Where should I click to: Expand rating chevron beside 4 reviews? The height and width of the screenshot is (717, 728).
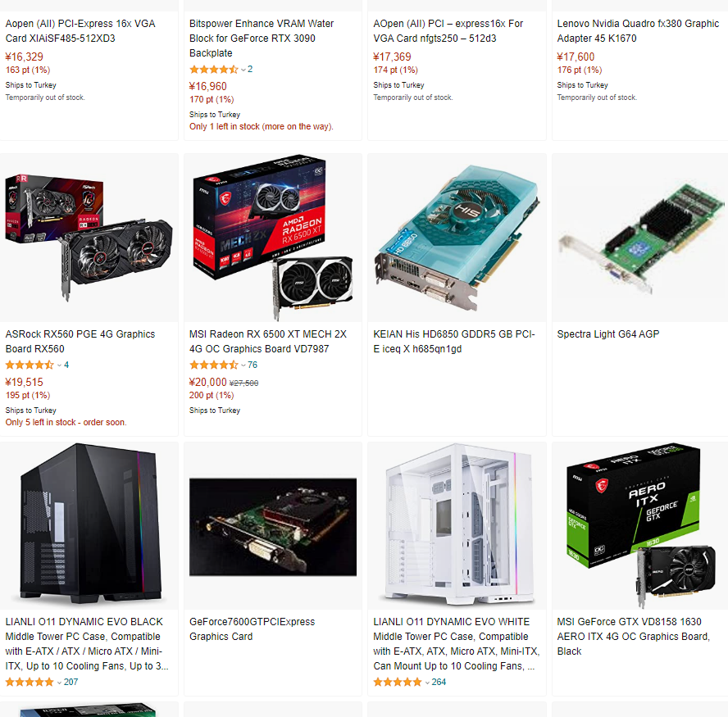click(59, 365)
